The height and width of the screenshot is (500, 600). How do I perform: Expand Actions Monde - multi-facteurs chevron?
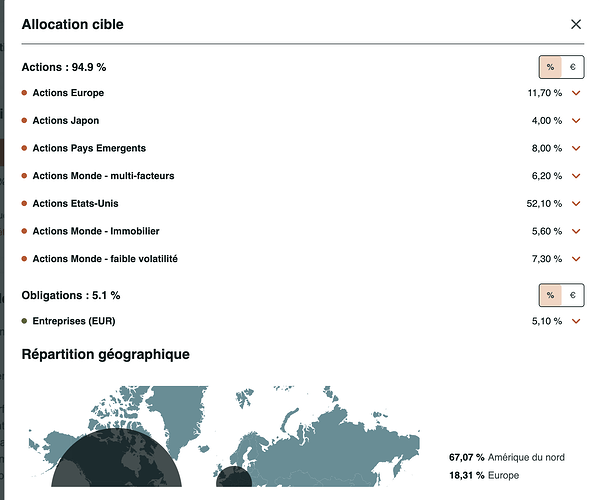(576, 176)
